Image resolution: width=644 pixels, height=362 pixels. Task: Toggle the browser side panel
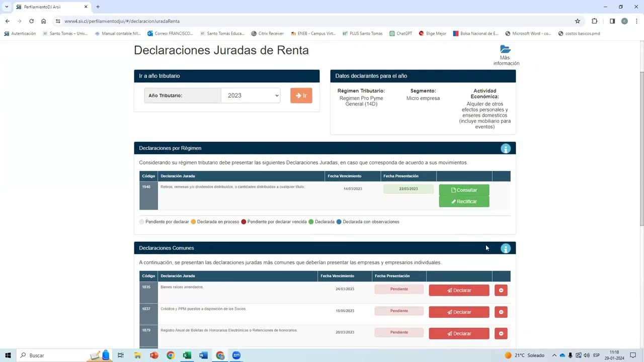pyautogui.click(x=612, y=21)
